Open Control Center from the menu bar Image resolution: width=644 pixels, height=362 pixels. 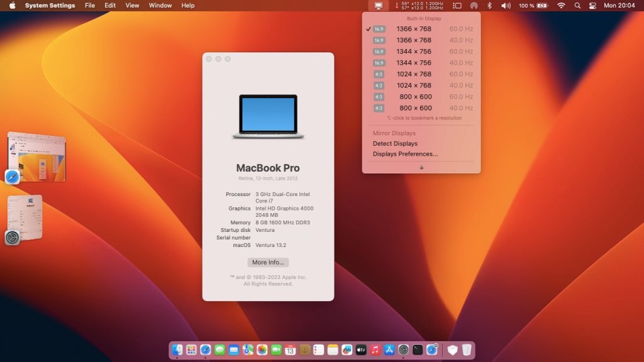(592, 6)
